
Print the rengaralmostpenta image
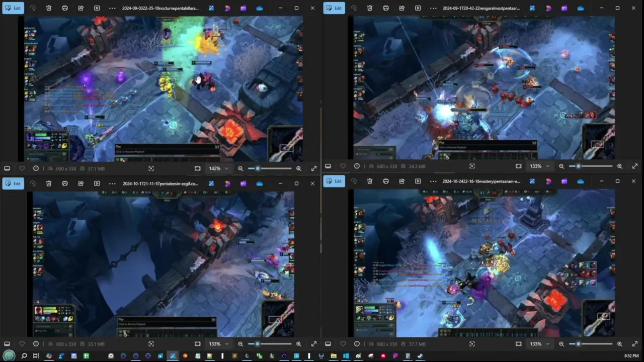(385, 8)
